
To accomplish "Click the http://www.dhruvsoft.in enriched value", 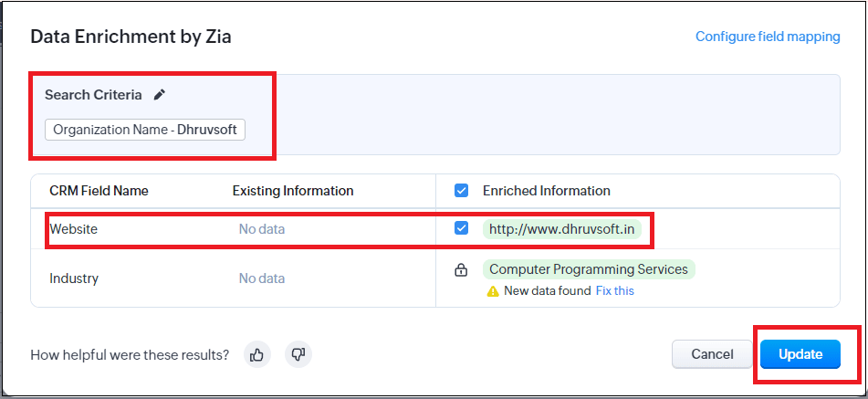I will click(562, 229).
